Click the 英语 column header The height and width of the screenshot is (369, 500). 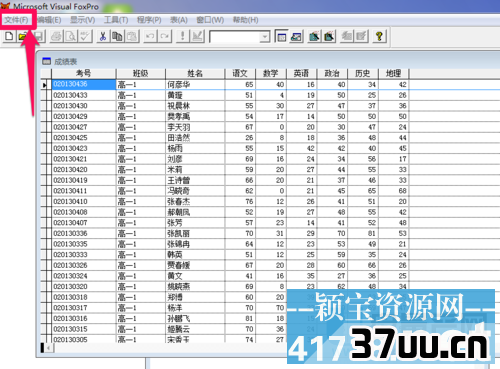(x=302, y=74)
